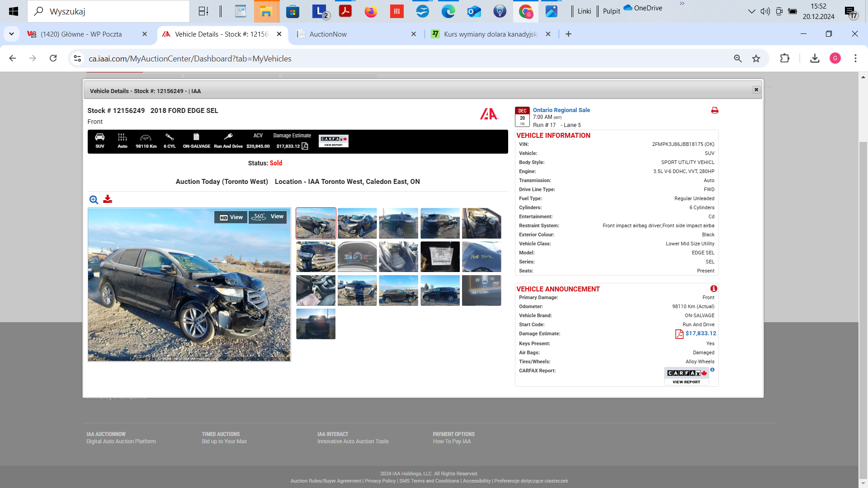Open the damage estimate PDF icon in the black bar
Viewport: 868px width, 488px height.
click(x=305, y=146)
